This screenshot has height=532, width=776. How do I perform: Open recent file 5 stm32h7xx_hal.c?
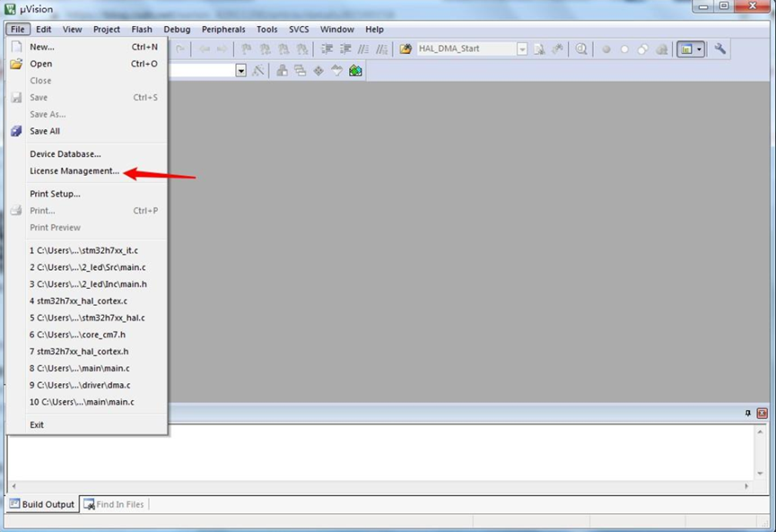tap(87, 318)
